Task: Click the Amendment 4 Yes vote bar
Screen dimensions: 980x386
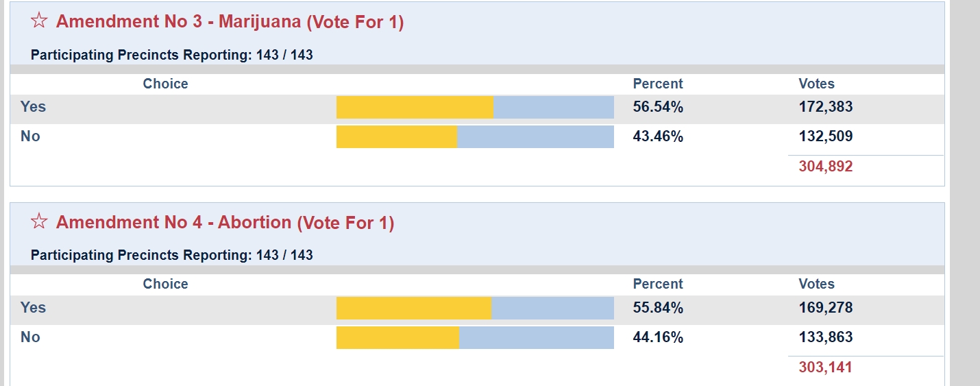Action: [x=475, y=309]
